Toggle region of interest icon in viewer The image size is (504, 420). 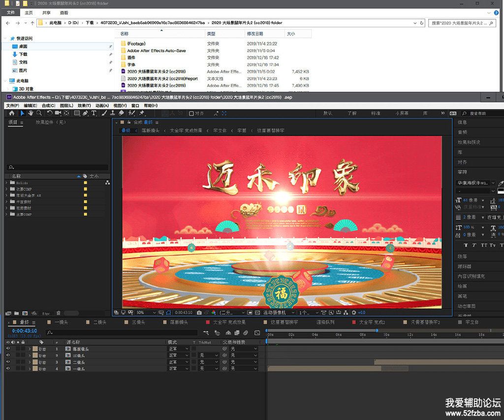click(x=250, y=313)
